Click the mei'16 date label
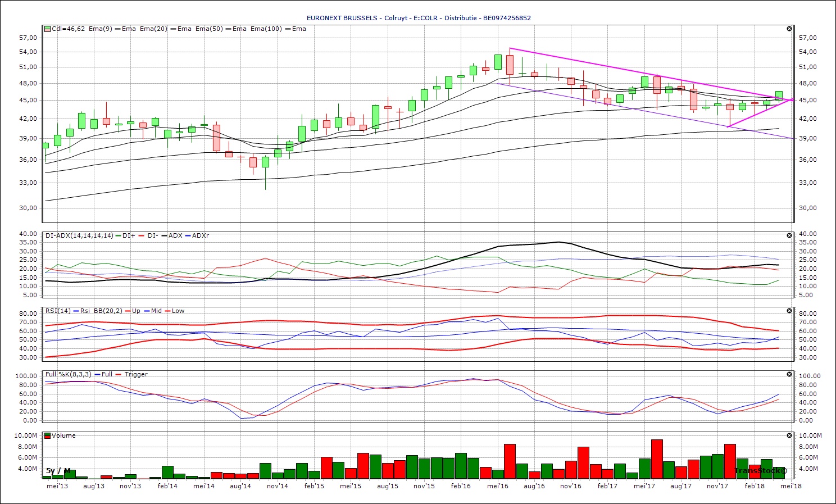836x504 pixels. [x=498, y=486]
